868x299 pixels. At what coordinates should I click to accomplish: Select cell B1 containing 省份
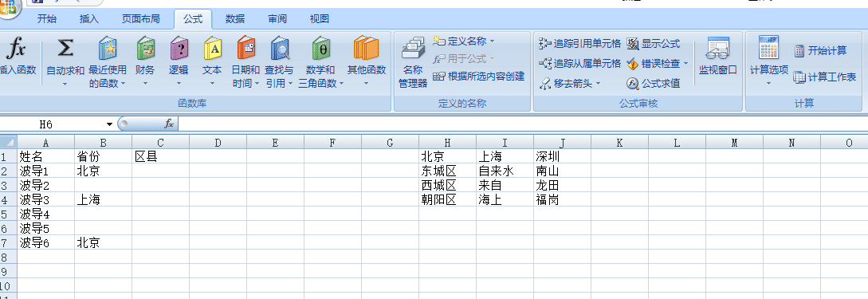pyautogui.click(x=103, y=157)
